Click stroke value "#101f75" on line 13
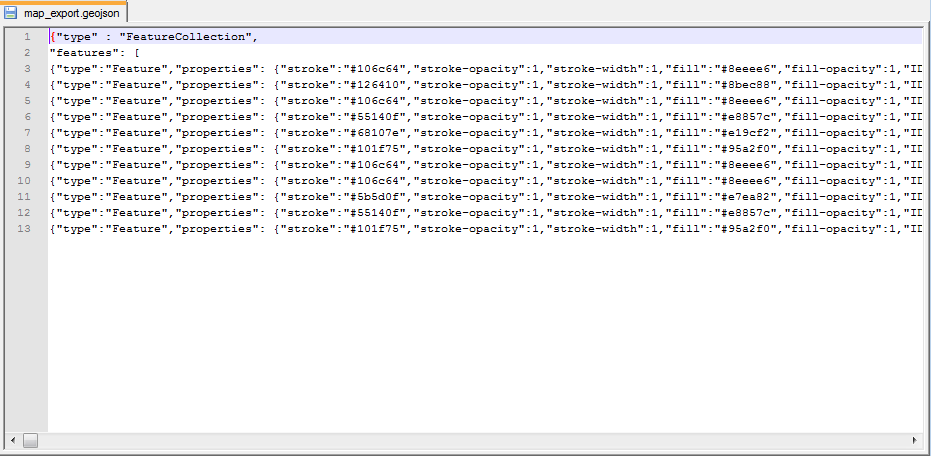The width and height of the screenshot is (931, 456). click(x=377, y=229)
